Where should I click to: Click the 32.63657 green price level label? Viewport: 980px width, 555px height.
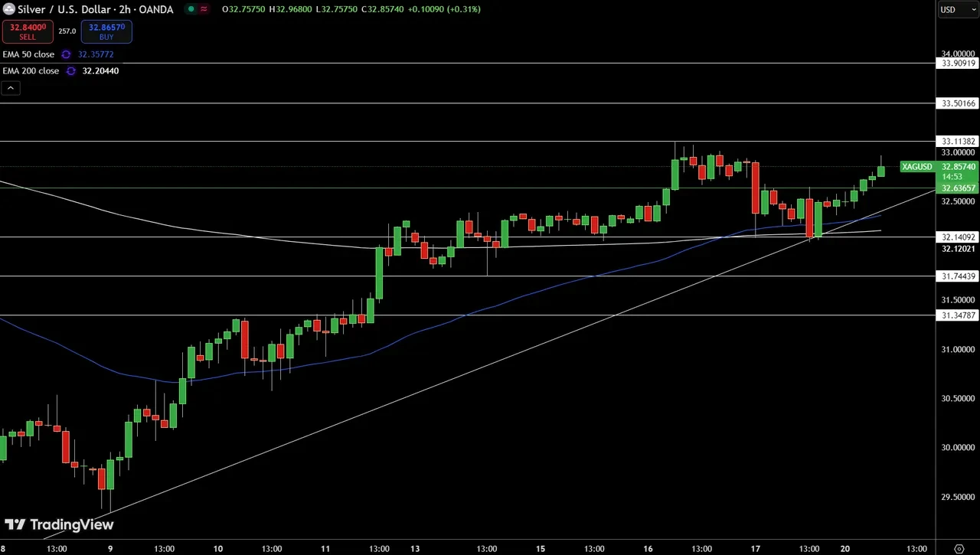(x=958, y=188)
